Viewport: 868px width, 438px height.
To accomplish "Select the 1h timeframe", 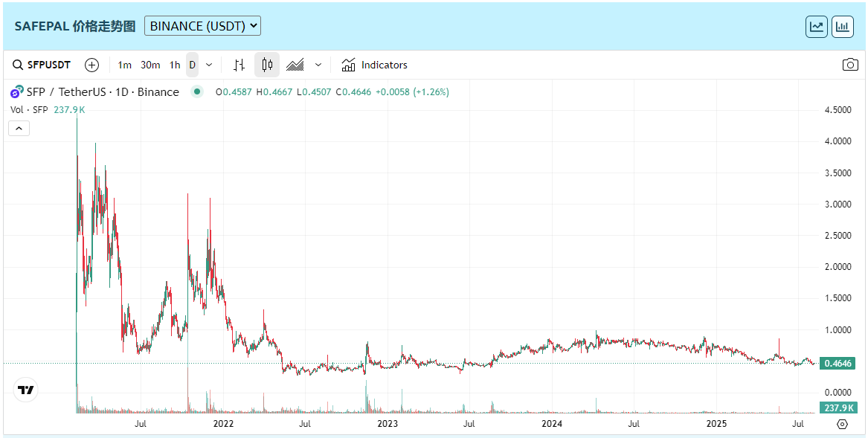I will click(x=174, y=65).
